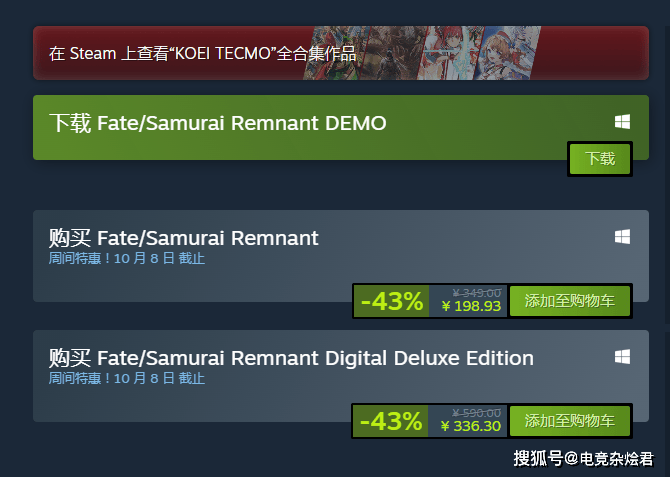Click the -43% badge on the standard edition
Screen dimensions: 670x477
pyautogui.click(x=391, y=301)
